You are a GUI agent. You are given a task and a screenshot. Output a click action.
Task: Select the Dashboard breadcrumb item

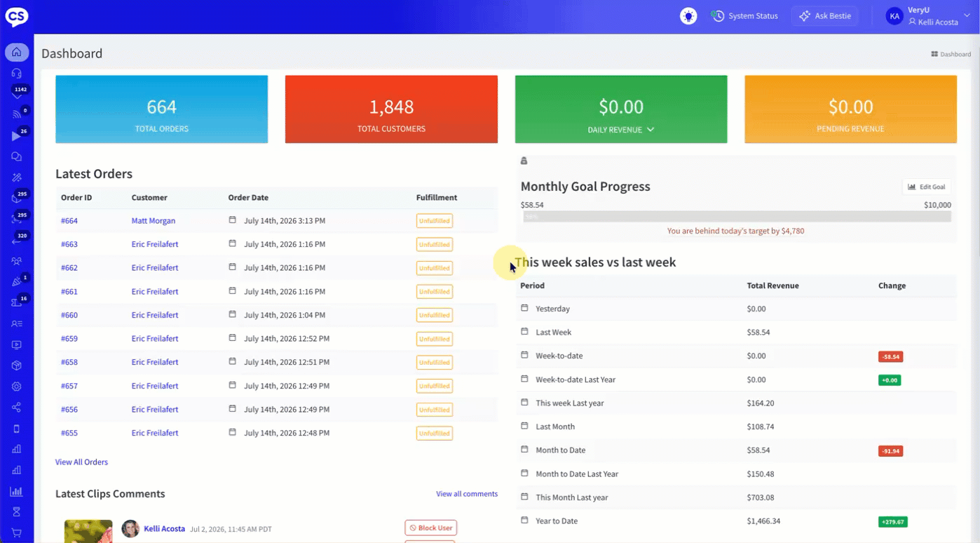[951, 54]
